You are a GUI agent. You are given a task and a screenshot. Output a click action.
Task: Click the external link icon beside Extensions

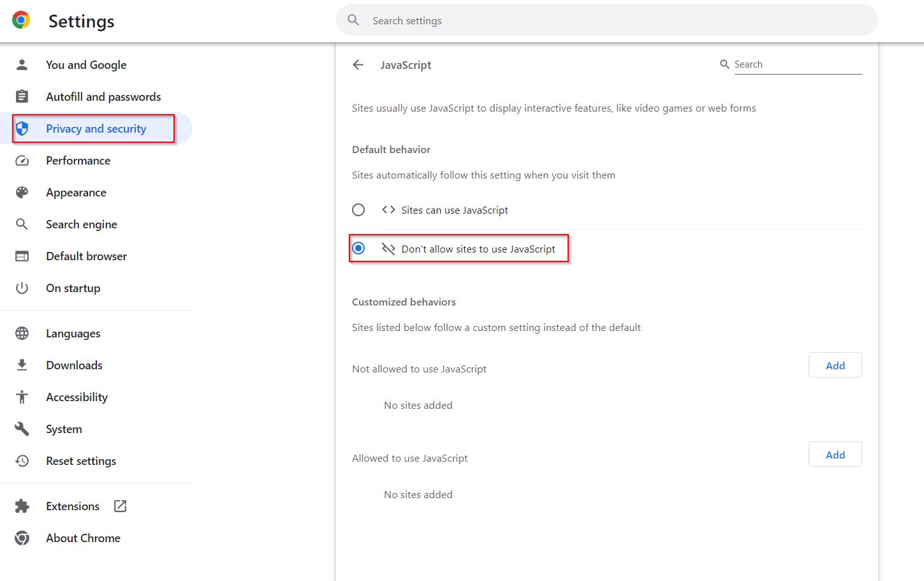click(120, 506)
